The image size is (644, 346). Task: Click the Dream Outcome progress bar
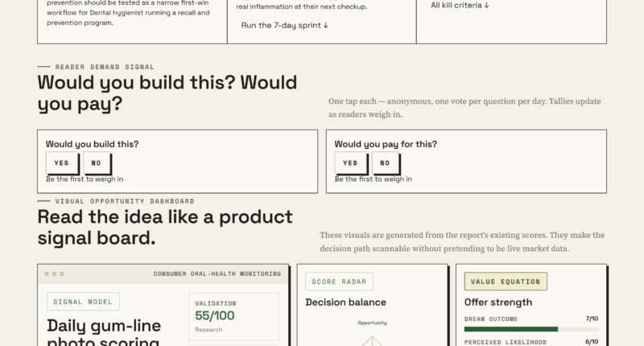coord(531,329)
